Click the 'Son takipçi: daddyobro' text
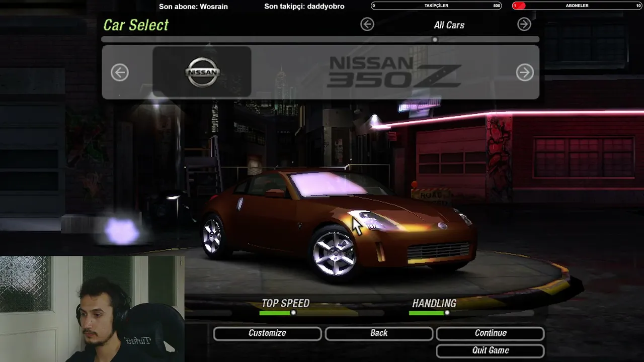644x362 pixels. (x=304, y=7)
